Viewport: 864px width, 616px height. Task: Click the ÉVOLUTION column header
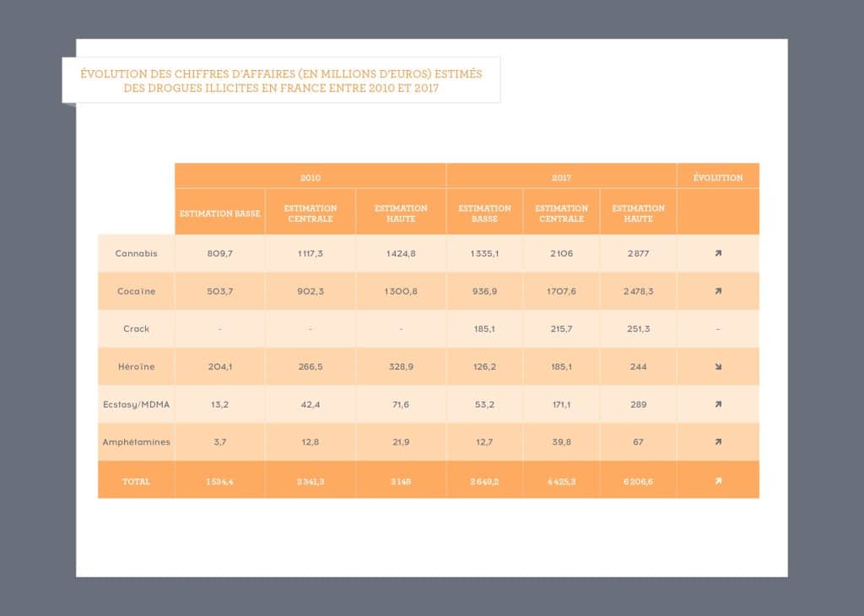pyautogui.click(x=718, y=178)
